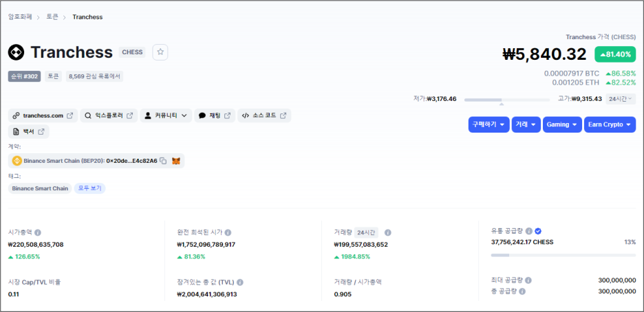The height and width of the screenshot is (312, 644).
Task: Show info for 총 공급량
Action: [x=522, y=291]
